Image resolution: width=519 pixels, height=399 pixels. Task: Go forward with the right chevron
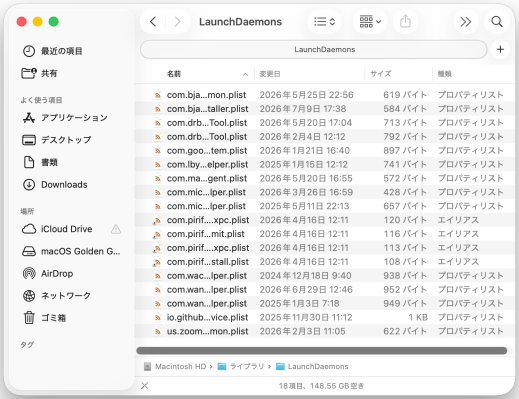pyautogui.click(x=177, y=22)
